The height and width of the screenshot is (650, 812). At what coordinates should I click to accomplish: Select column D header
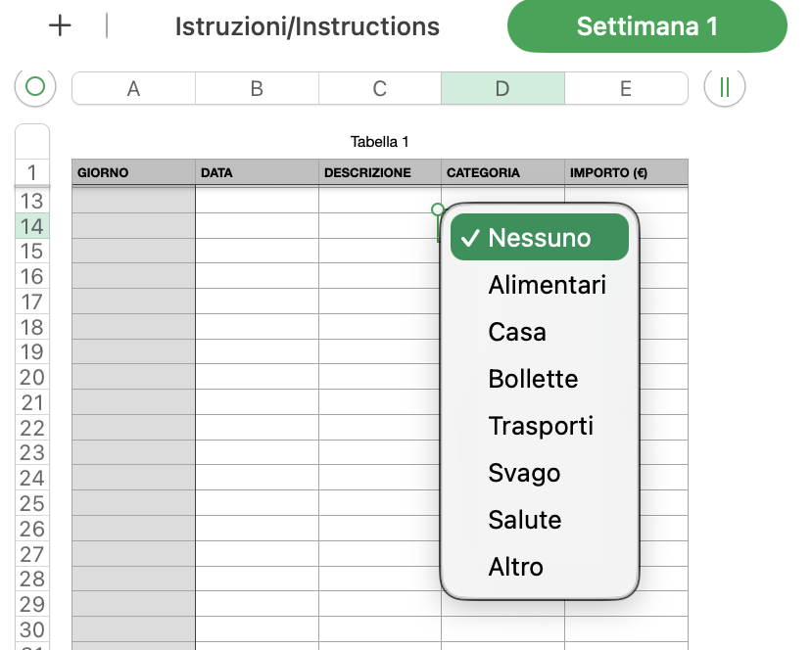click(502, 89)
